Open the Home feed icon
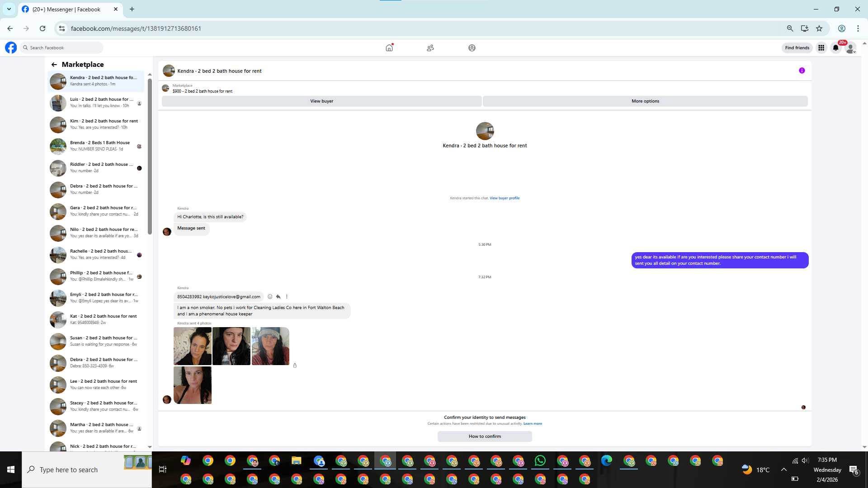868x488 pixels. [x=389, y=48]
